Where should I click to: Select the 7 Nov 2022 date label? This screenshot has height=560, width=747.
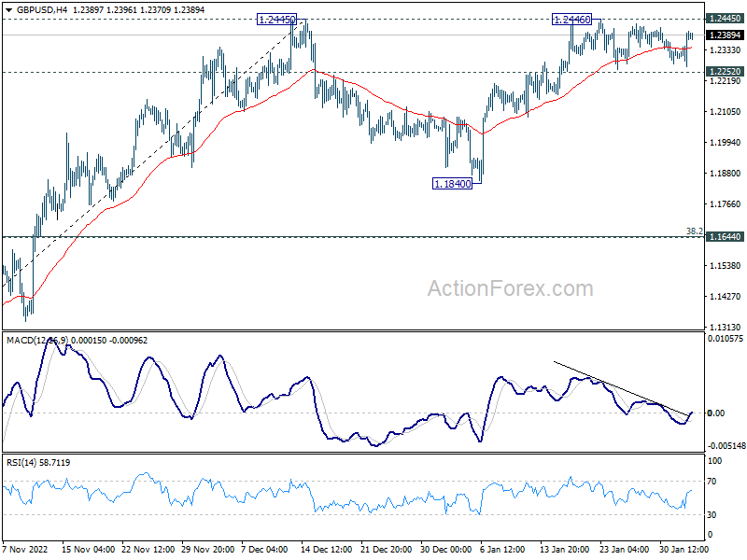pyautogui.click(x=25, y=549)
